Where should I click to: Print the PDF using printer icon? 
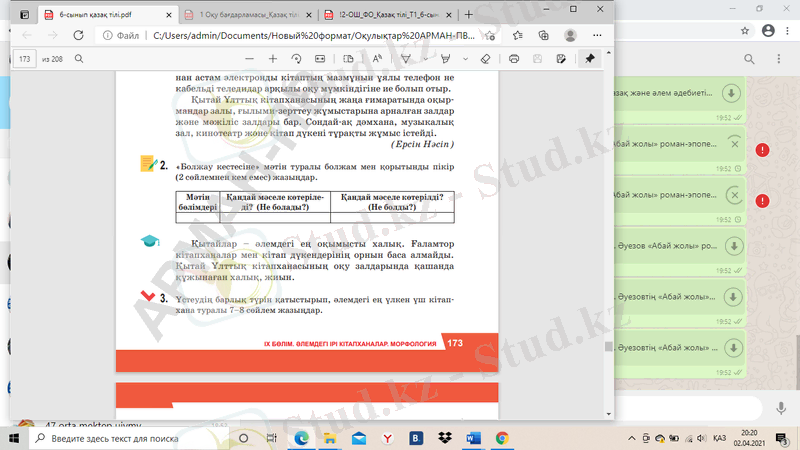514,59
